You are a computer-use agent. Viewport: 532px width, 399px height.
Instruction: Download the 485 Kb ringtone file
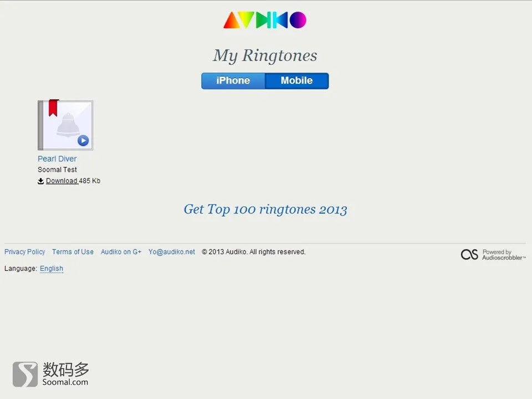[x=62, y=181]
